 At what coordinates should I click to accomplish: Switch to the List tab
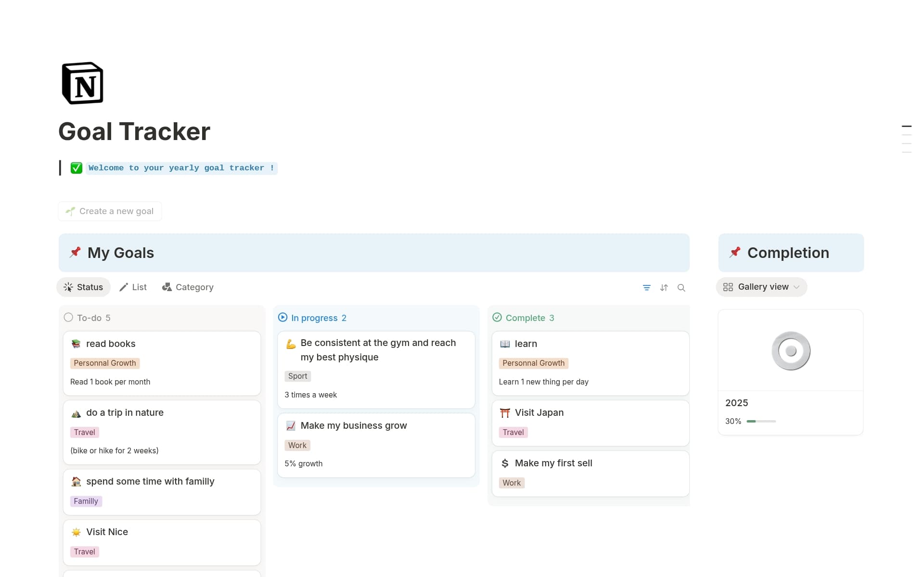tap(133, 287)
